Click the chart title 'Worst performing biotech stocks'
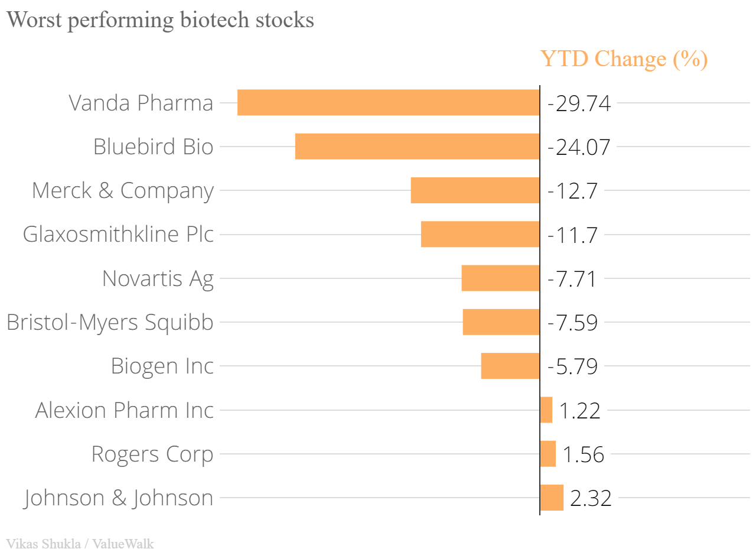This screenshot has width=756, height=552. point(160,20)
